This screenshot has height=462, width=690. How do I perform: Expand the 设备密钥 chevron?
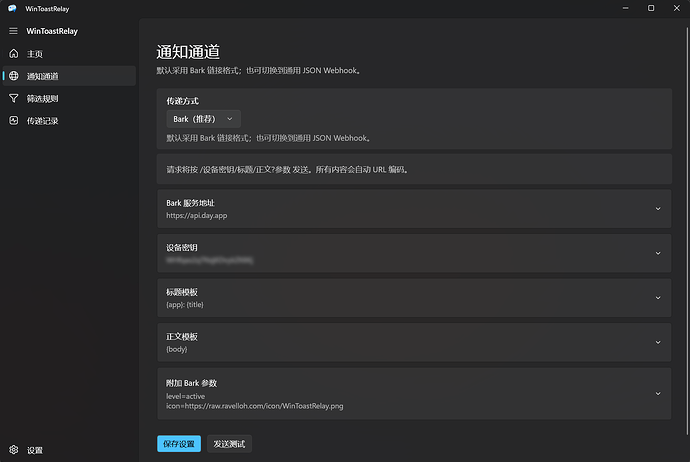(658, 253)
